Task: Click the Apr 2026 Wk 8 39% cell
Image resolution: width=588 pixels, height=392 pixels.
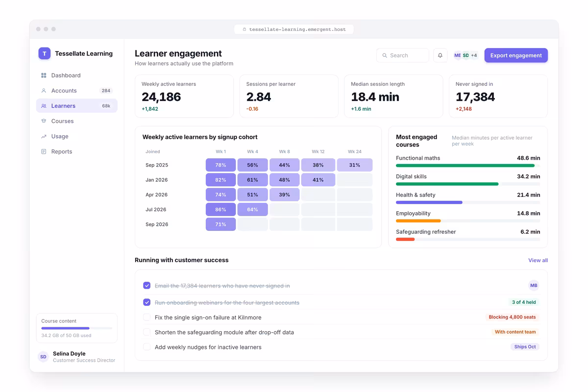Action: coord(285,195)
